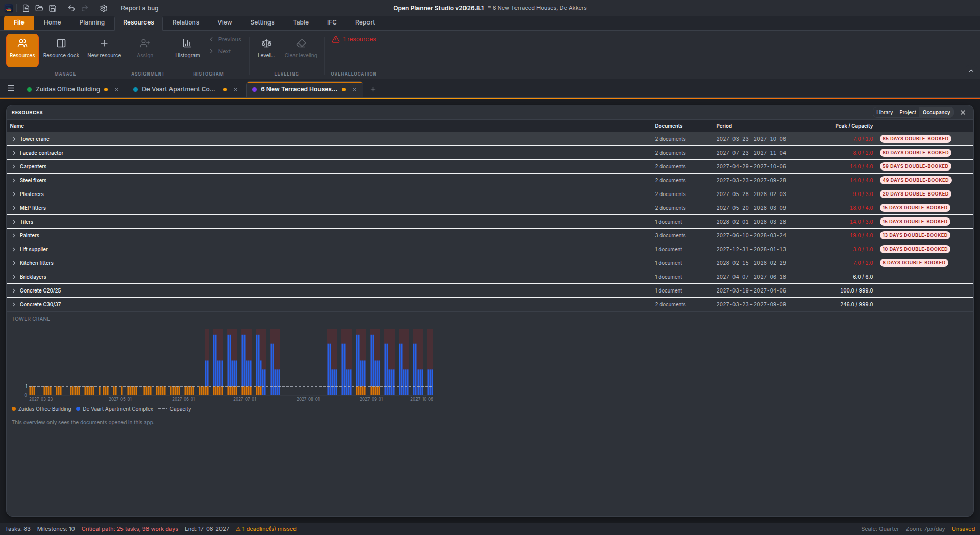This screenshot has height=535, width=980.
Task: Switch to the Planning ribbon tab
Action: [x=92, y=22]
